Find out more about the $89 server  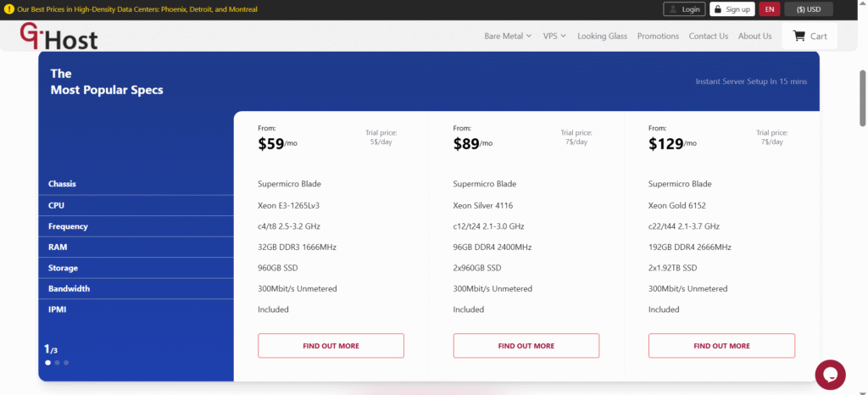click(526, 346)
